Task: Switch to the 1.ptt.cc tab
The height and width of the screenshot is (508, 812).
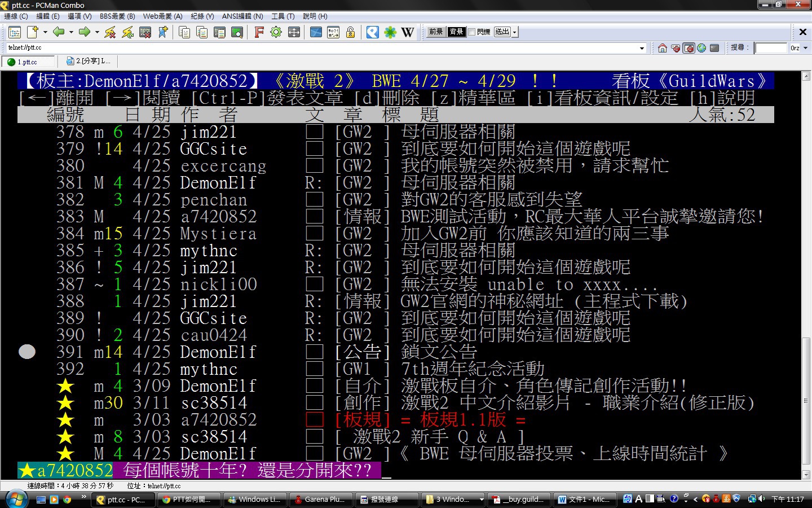Action: tap(29, 62)
